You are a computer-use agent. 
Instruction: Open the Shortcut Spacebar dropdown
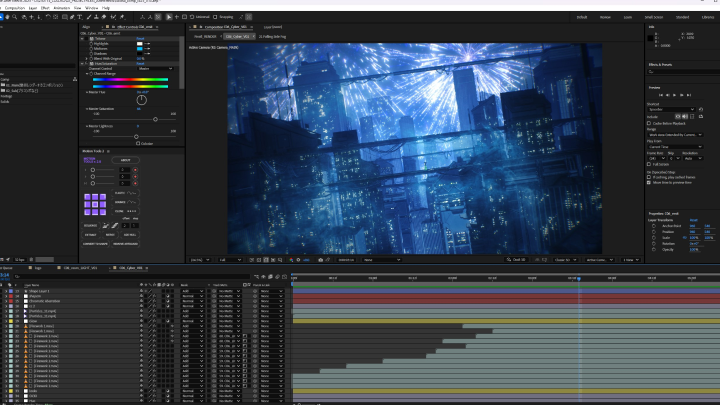tap(671, 109)
